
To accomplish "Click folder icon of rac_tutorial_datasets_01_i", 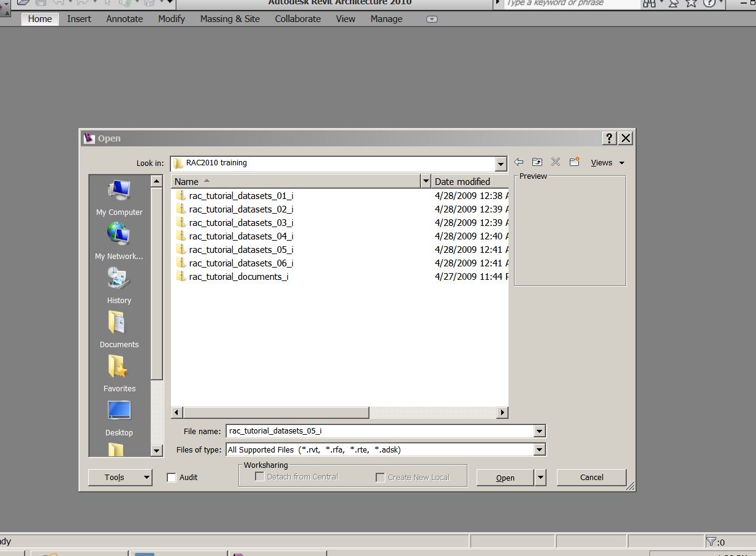I will point(181,195).
